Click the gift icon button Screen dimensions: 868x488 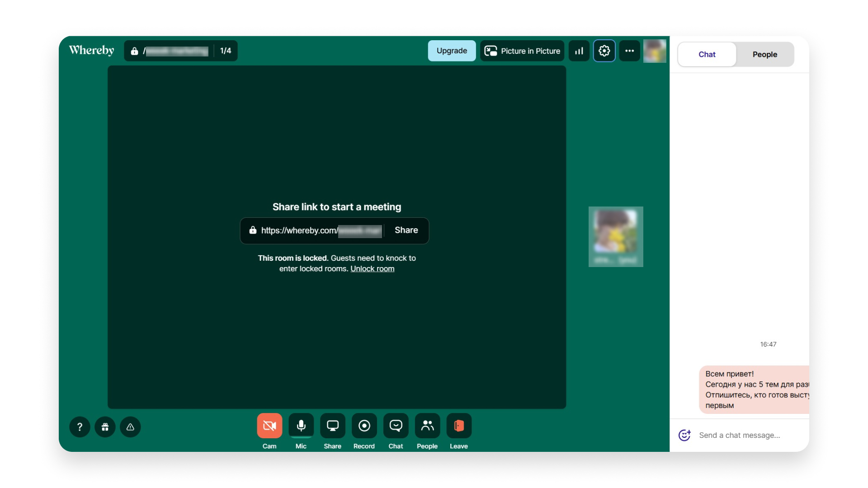(x=105, y=427)
